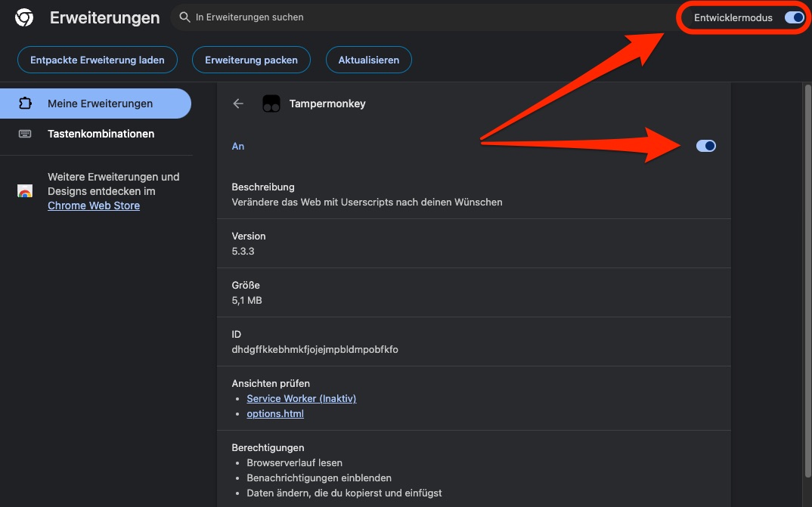Click the Benachrichtigungen einblenden permission

(x=319, y=478)
